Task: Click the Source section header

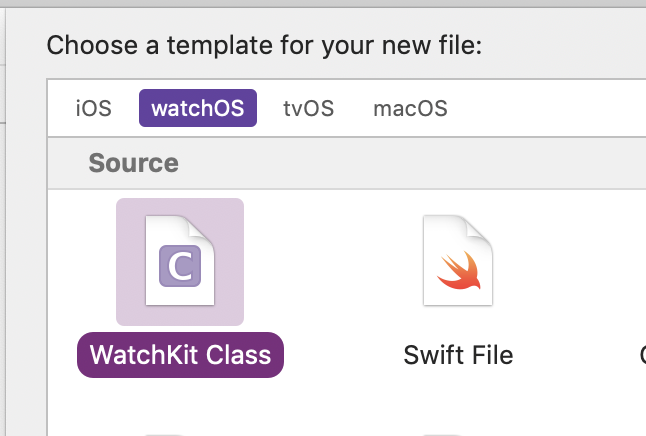Action: (133, 163)
